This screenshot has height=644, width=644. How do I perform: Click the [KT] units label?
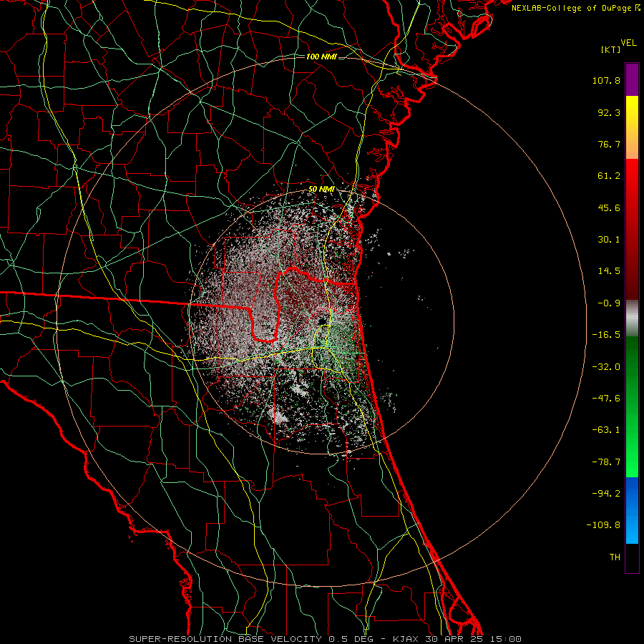coord(611,49)
